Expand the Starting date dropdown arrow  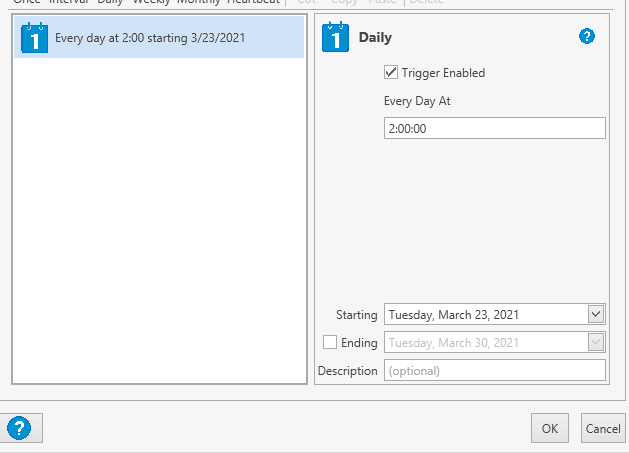(596, 314)
